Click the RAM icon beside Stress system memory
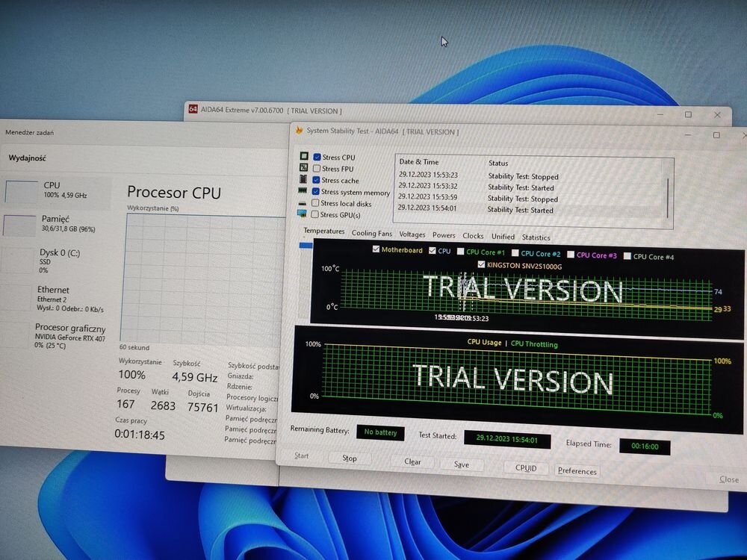747x560 pixels. [303, 192]
